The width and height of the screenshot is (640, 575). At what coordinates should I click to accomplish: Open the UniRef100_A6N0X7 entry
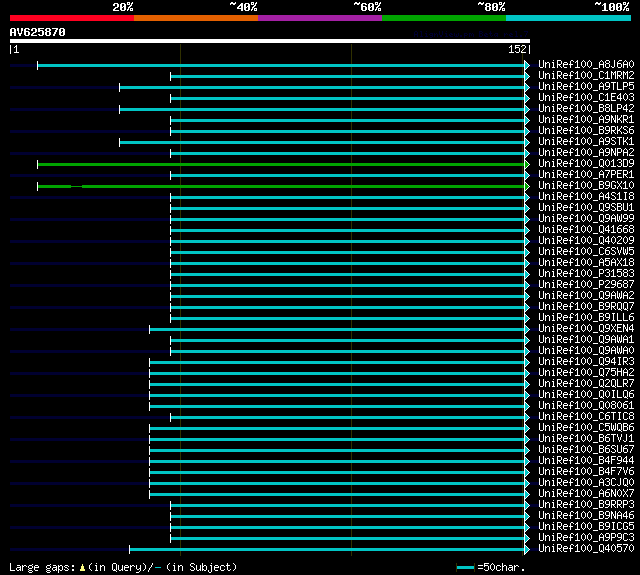pyautogui.click(x=586, y=494)
